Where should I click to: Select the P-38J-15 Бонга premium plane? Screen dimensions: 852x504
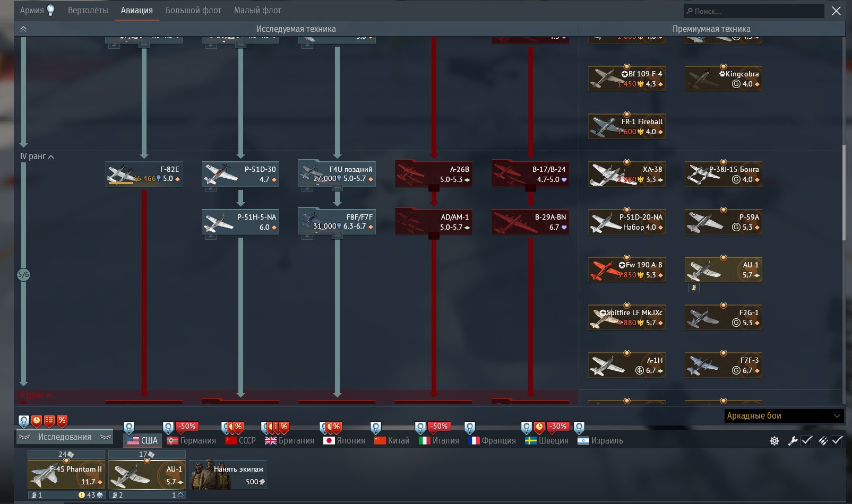tap(724, 174)
